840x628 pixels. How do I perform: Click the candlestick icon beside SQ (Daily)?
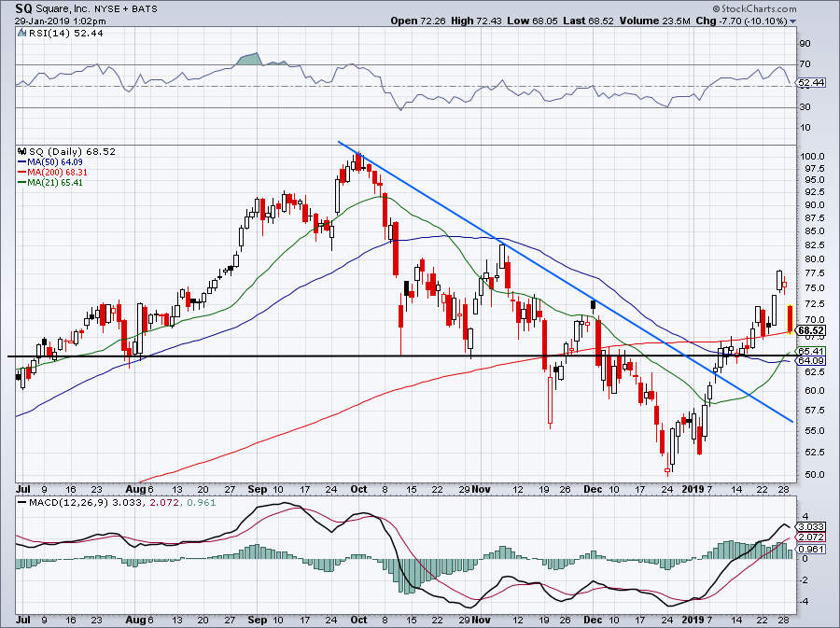pos(22,151)
